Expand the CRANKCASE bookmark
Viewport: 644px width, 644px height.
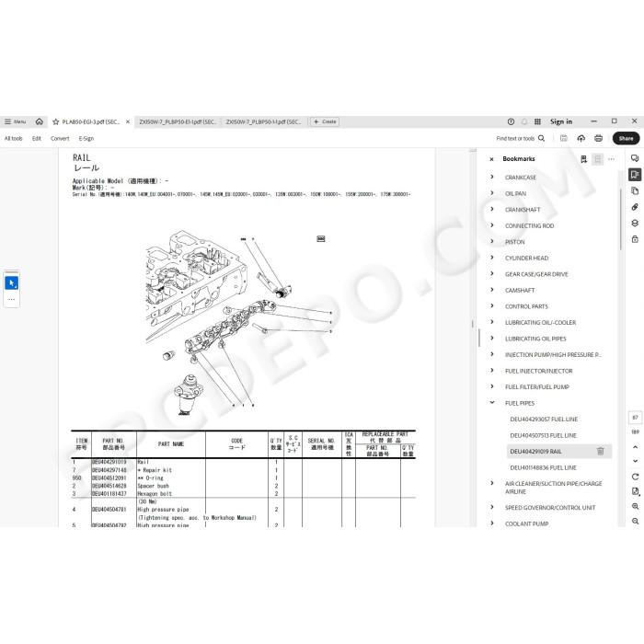point(492,177)
